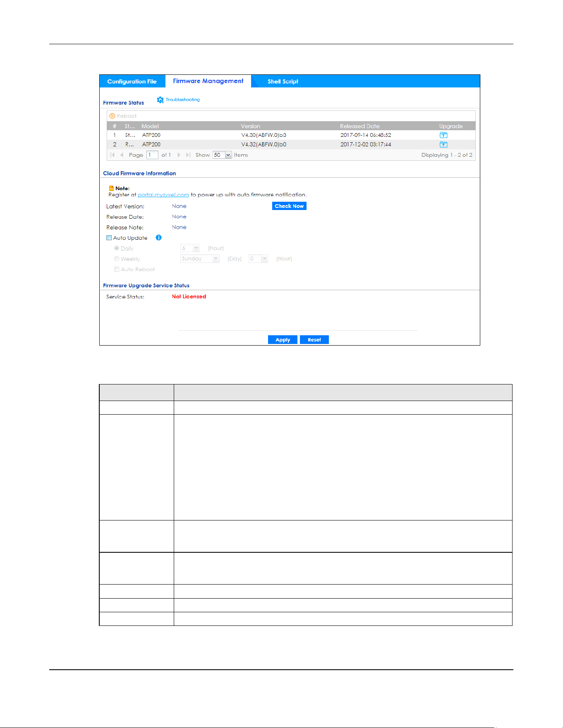Go to previous page arrow icon

click(x=122, y=155)
